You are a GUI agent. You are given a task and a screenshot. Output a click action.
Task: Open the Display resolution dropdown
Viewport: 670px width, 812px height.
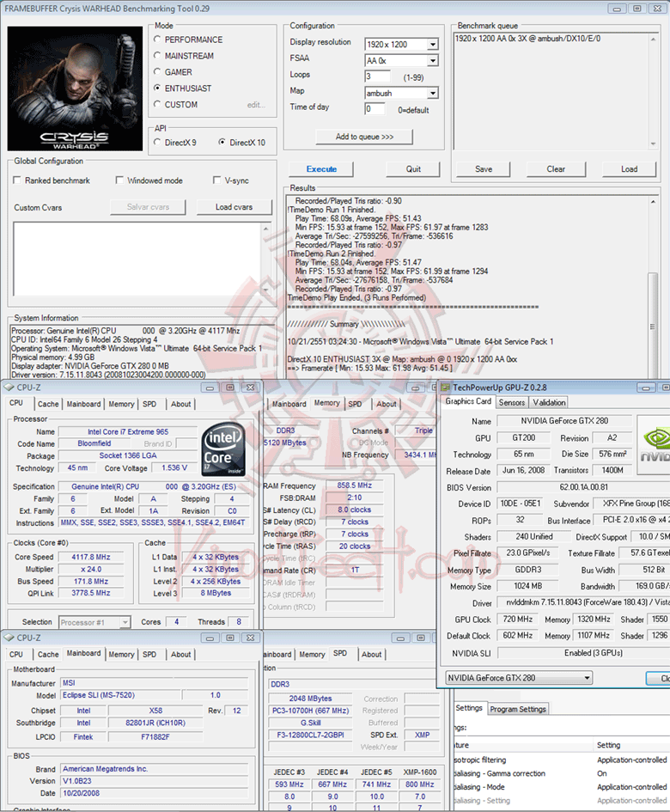click(433, 45)
